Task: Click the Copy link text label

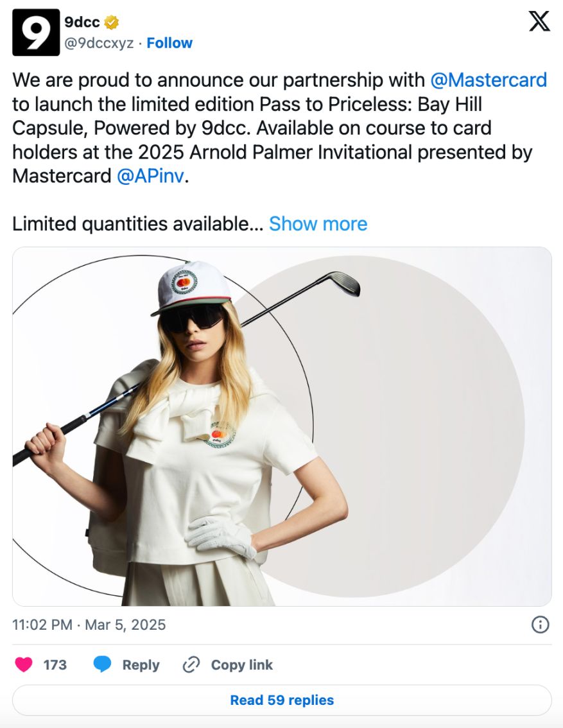Action: click(241, 665)
